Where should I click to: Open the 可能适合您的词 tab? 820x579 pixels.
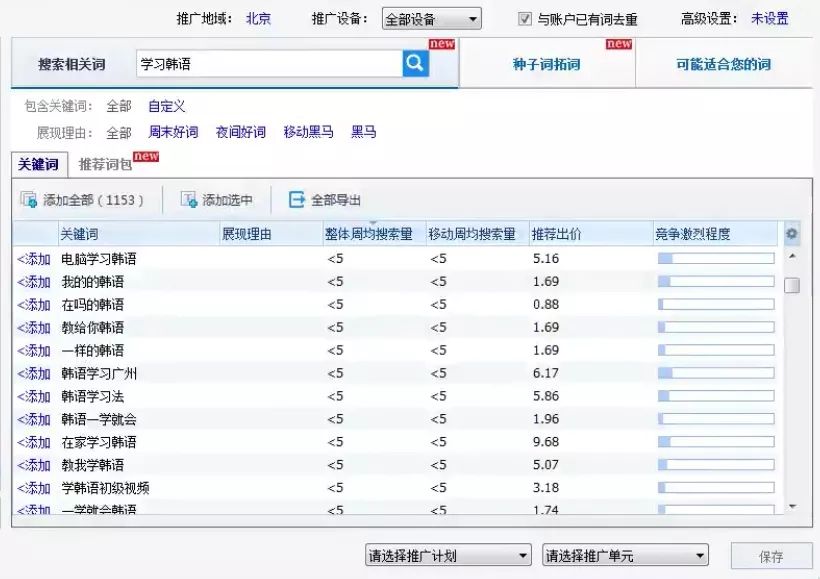(x=723, y=64)
